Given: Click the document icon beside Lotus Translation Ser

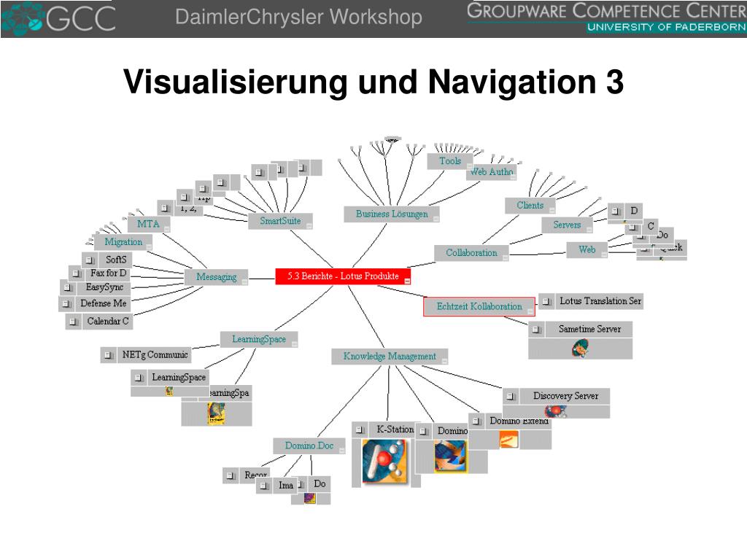Looking at the screenshot, I should pos(546,301).
